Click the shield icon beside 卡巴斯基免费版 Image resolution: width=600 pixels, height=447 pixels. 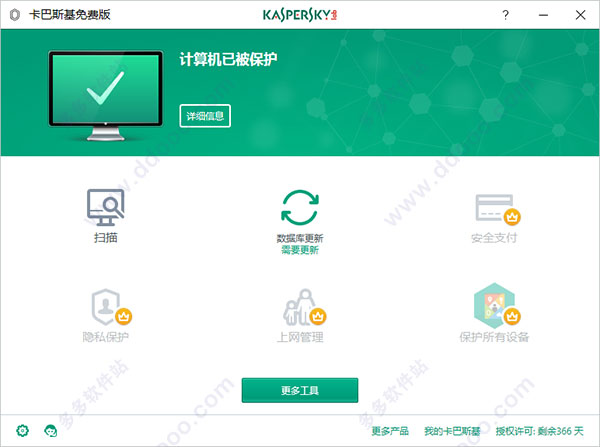[x=15, y=15]
